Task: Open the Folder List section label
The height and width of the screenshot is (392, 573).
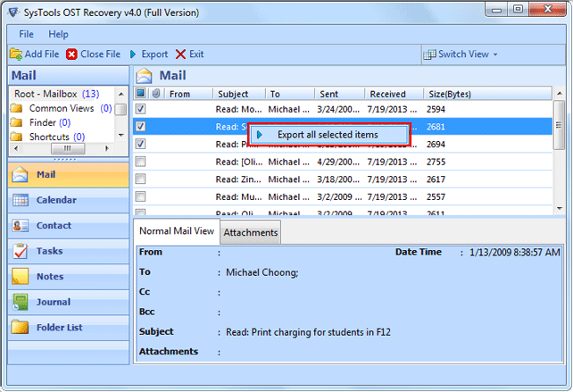Action: [x=59, y=328]
